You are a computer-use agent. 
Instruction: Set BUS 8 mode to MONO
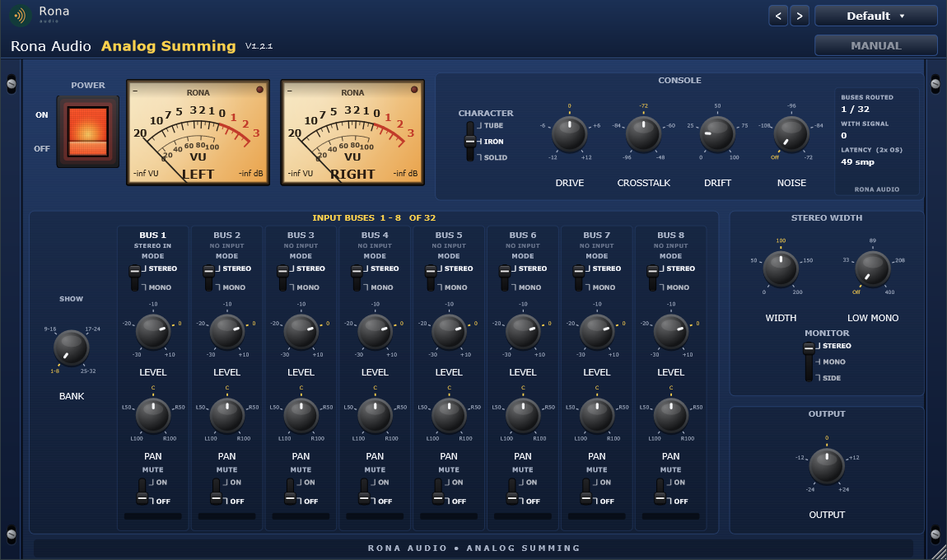pyautogui.click(x=677, y=287)
